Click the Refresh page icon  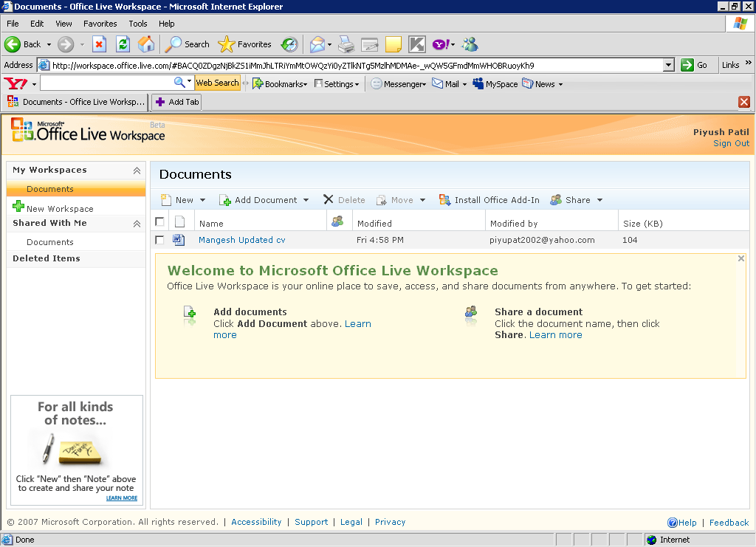pos(123,45)
